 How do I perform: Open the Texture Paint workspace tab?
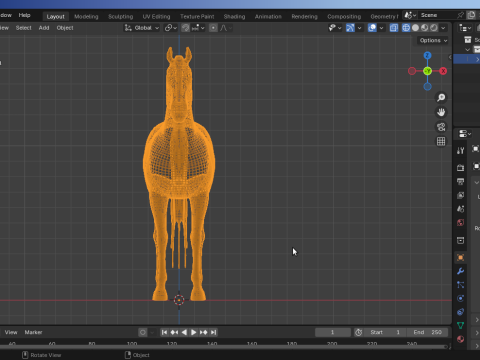coord(197,16)
